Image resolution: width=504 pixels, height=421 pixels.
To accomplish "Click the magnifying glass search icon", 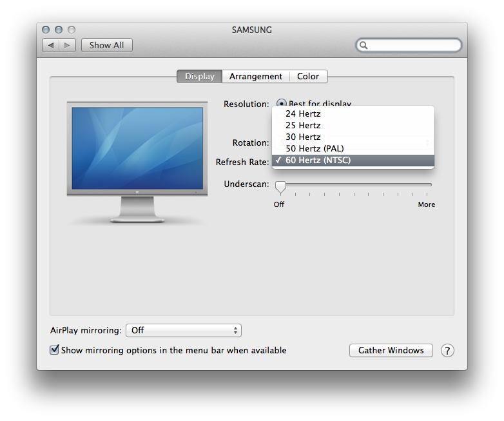I will (364, 45).
